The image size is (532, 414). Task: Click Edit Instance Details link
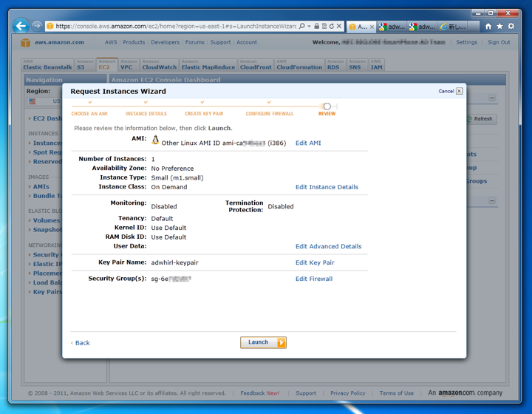click(327, 187)
